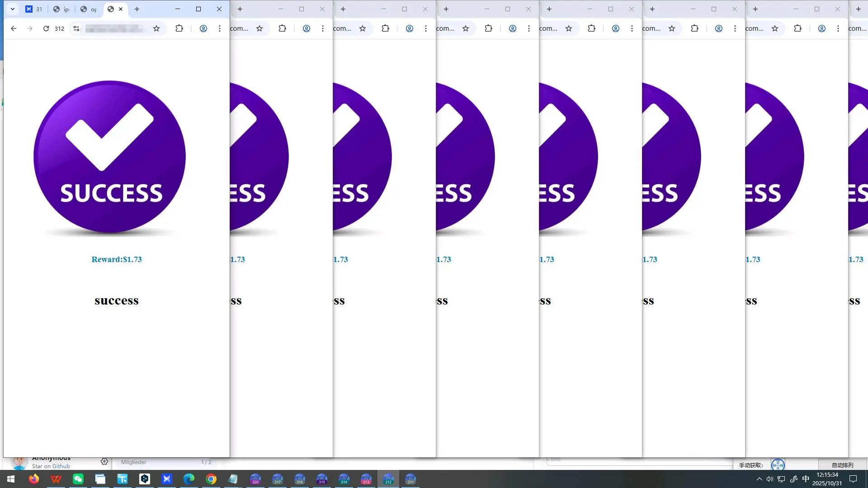Screen dimensions: 868x488
Task: Open the profile avatar in the front window
Action: tap(203, 28)
